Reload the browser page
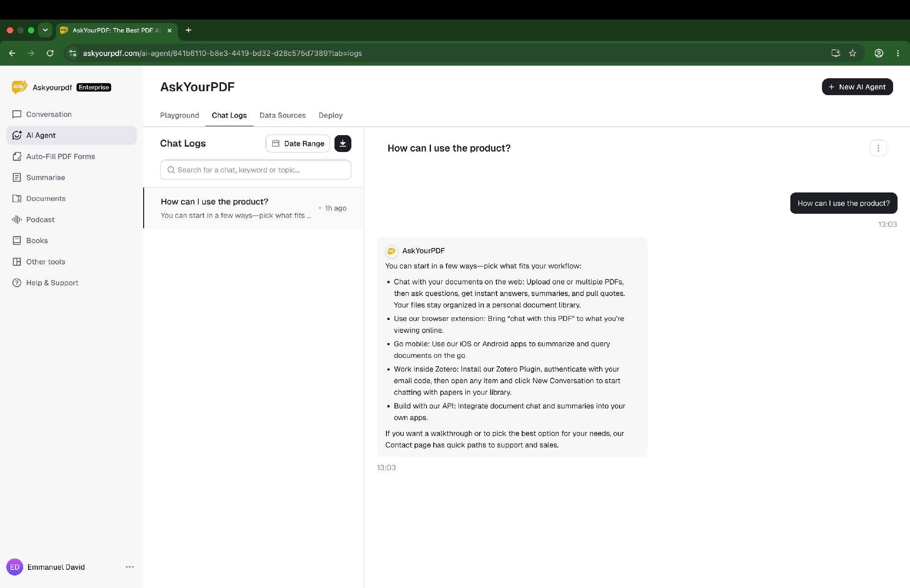Screen dimensions: 910x588 (x=50, y=53)
